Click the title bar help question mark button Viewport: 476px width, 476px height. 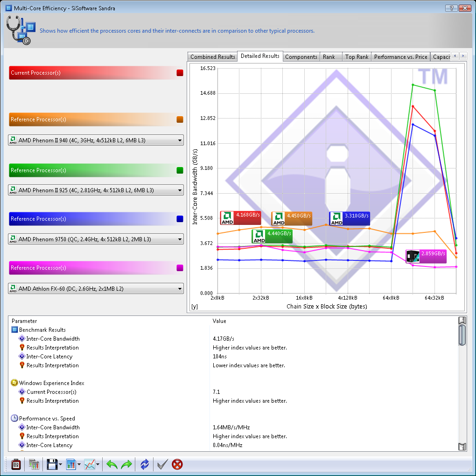[451, 8]
